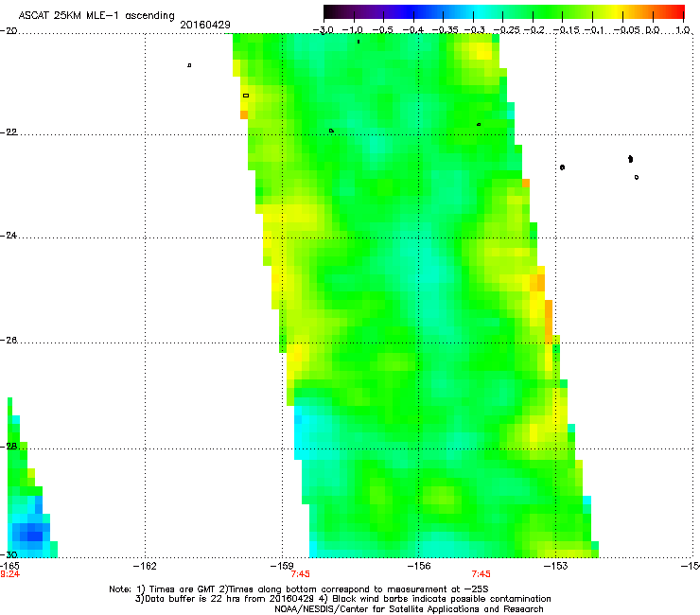700x615 pixels.
Task: Click the -0.2 color bar label
Action: (x=534, y=30)
